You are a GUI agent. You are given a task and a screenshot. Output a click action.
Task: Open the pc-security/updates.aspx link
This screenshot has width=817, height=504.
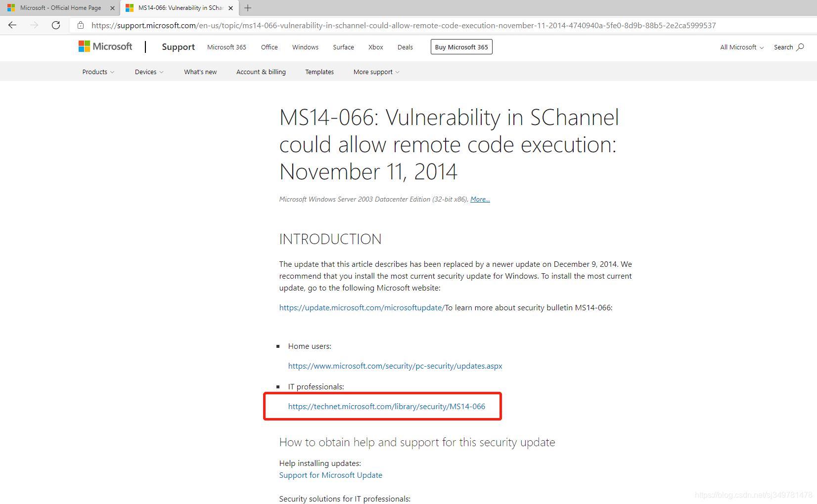click(395, 366)
